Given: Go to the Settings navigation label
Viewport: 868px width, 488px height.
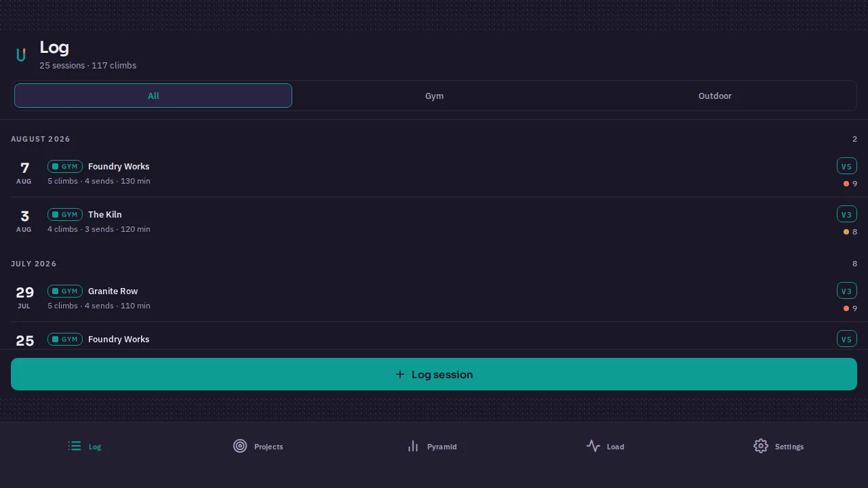Looking at the screenshot, I should (x=789, y=447).
